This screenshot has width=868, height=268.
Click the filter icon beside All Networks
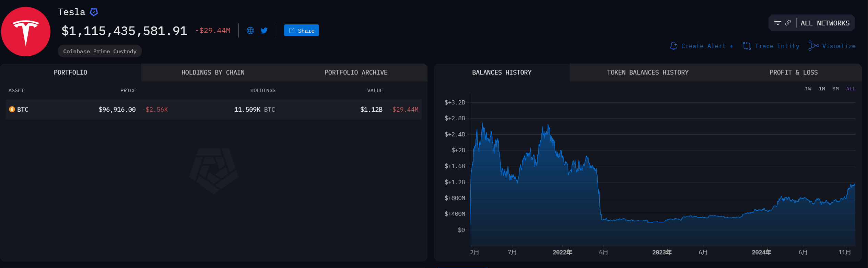click(x=777, y=23)
